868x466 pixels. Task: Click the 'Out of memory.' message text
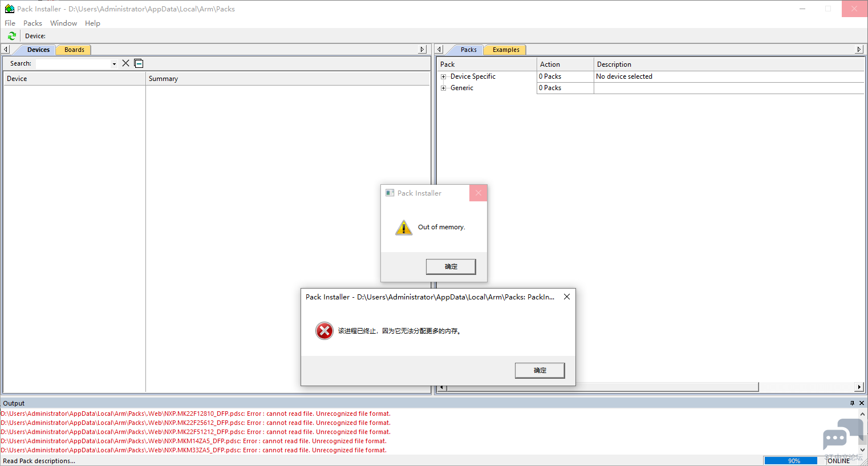441,227
